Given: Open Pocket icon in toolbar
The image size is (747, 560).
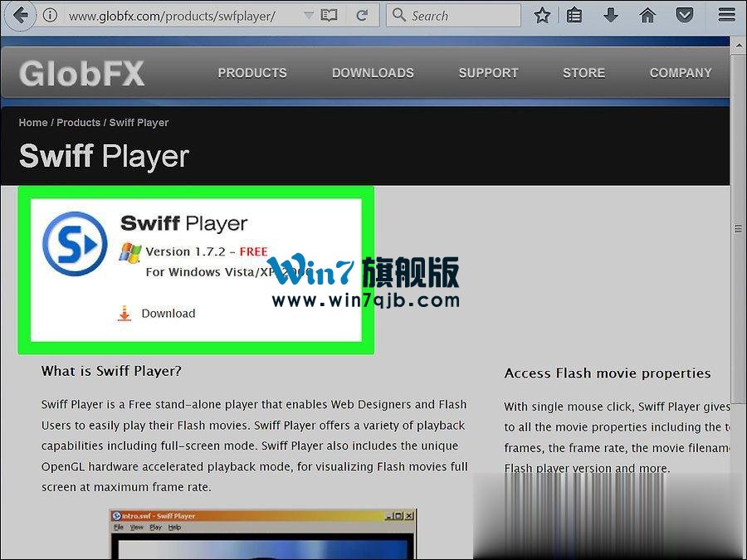Looking at the screenshot, I should [x=685, y=16].
